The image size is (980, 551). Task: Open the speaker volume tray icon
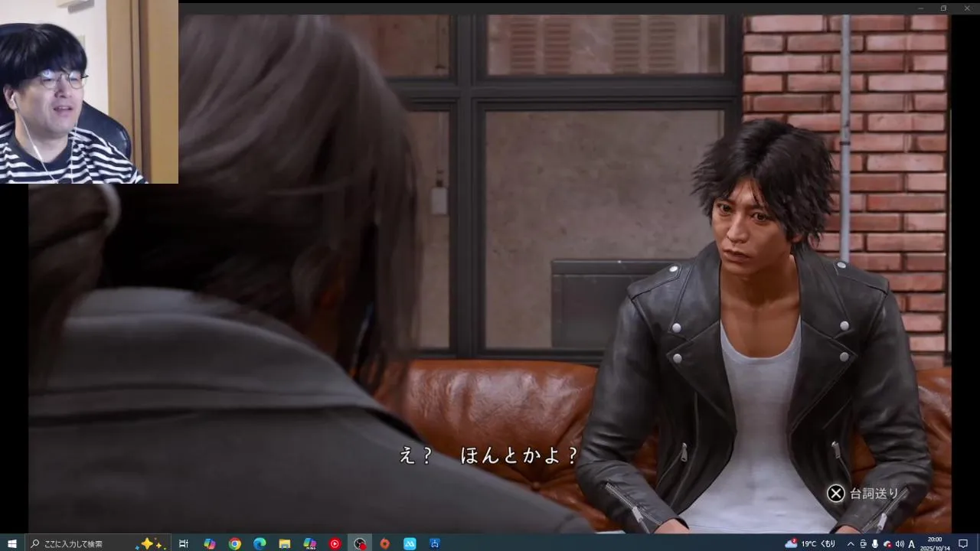[900, 543]
